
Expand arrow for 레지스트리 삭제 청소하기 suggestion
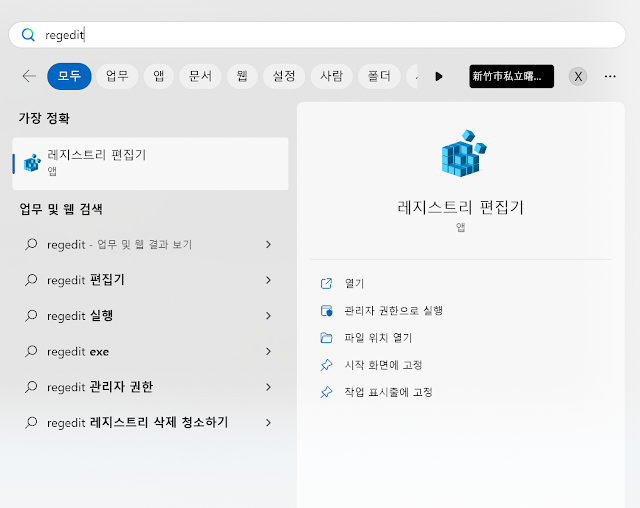pos(268,422)
